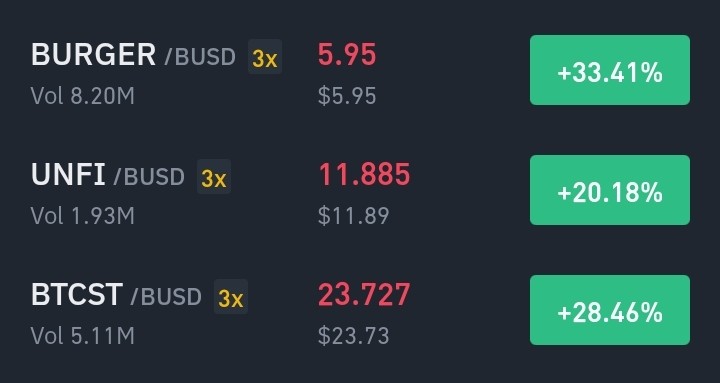The width and height of the screenshot is (720, 383).
Task: Click the 3x badge next to BURGER/BUSD
Action: point(265,56)
